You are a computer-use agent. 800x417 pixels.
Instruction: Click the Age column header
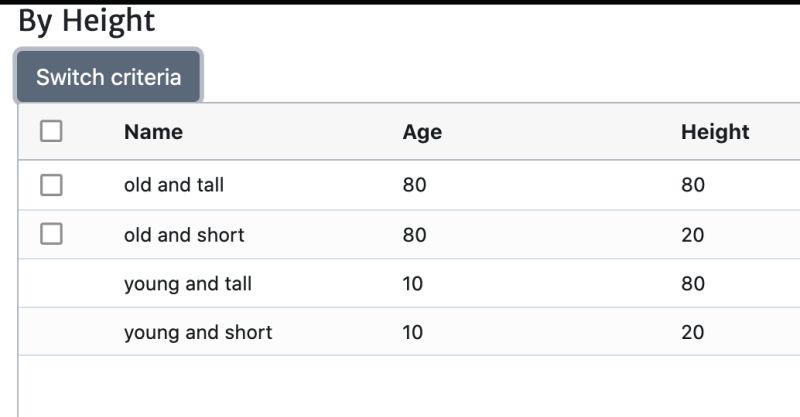coord(422,132)
